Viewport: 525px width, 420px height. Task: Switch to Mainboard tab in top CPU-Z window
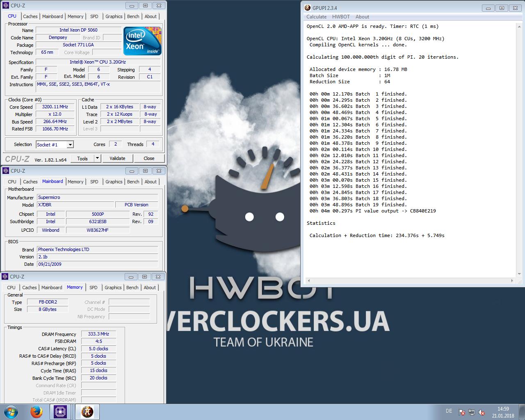(52, 16)
